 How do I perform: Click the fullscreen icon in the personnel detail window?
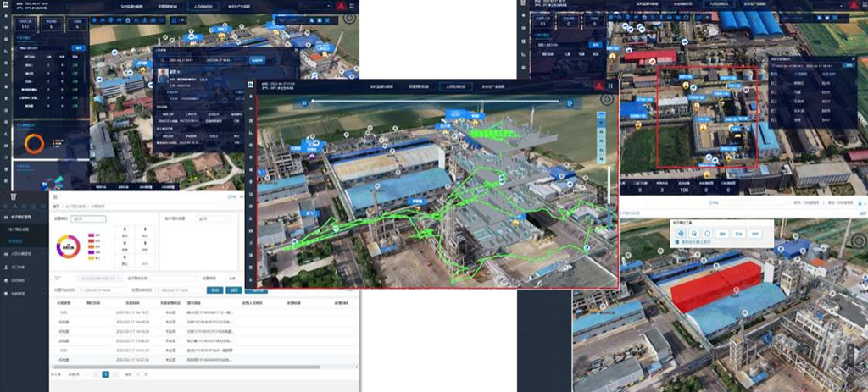tap(352, 6)
